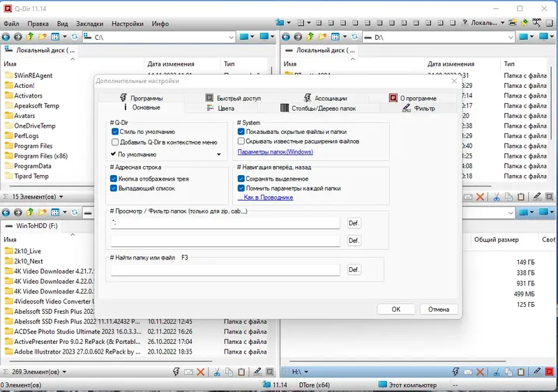Open the 'По умолчанию' dropdown
The height and width of the screenshot is (392, 558).
tap(166, 154)
